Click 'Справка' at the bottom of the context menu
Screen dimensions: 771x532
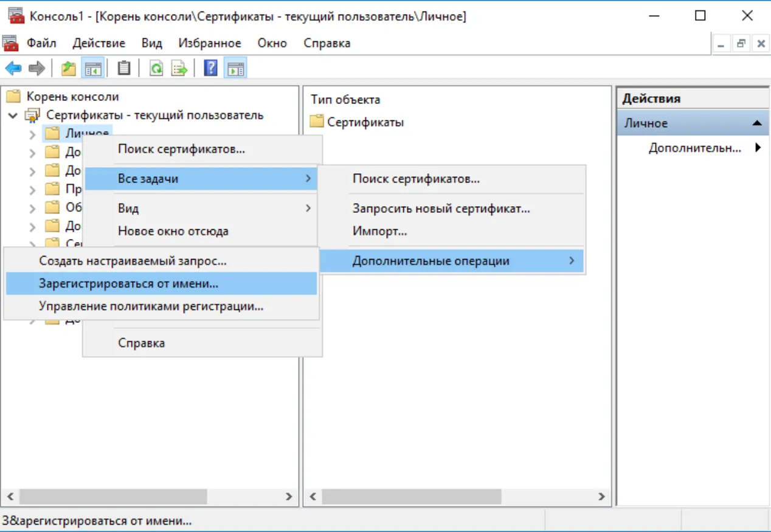(201, 343)
